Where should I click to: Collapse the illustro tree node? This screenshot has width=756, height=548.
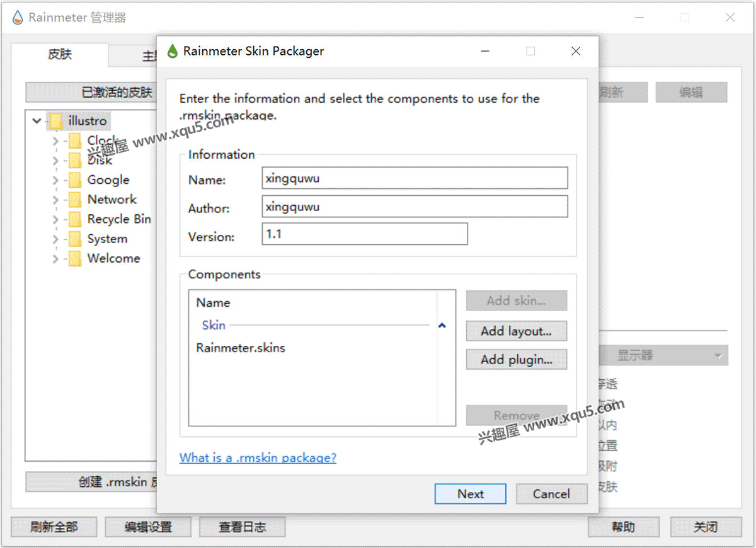click(x=37, y=120)
